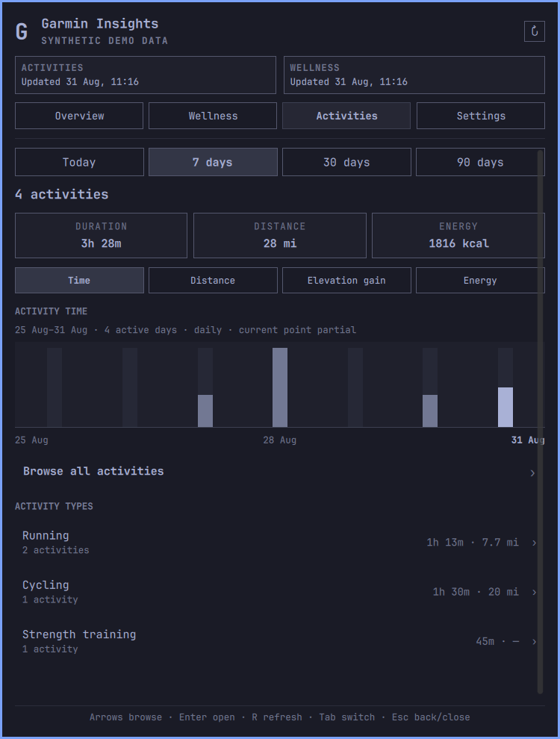Click the 'ACTIVITY TYPES' heading
560x739 pixels.
coord(54,506)
